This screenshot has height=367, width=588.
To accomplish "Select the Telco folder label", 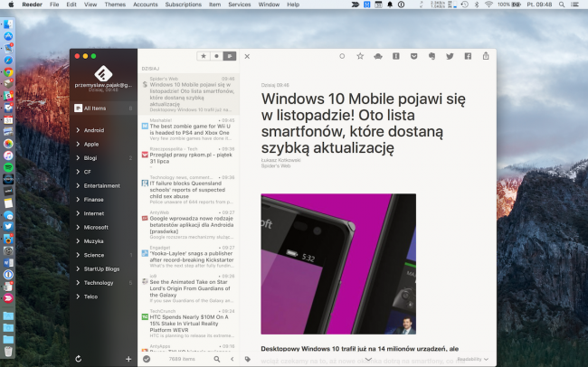I will (90, 296).
